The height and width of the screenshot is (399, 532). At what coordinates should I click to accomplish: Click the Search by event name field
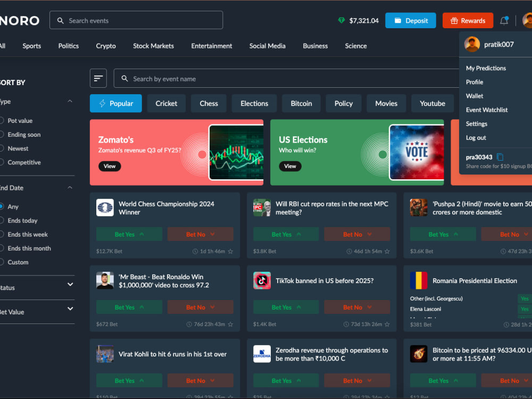(286, 78)
